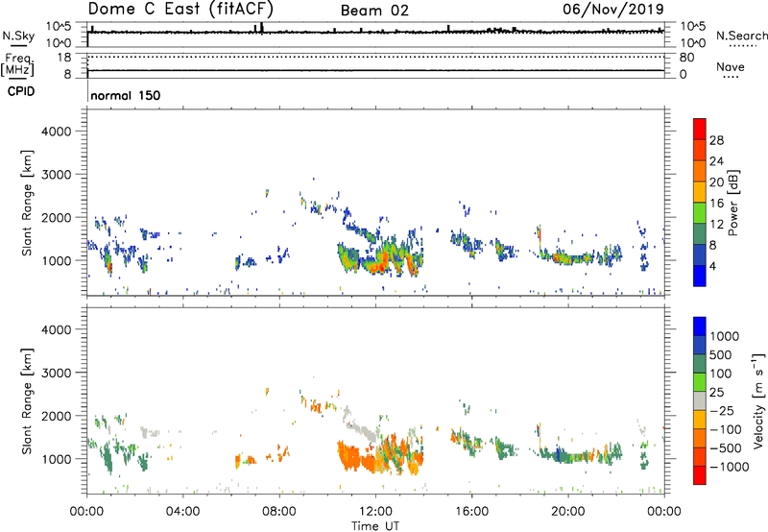
Task: Click the 'CPID' row label
Action: coord(21,91)
